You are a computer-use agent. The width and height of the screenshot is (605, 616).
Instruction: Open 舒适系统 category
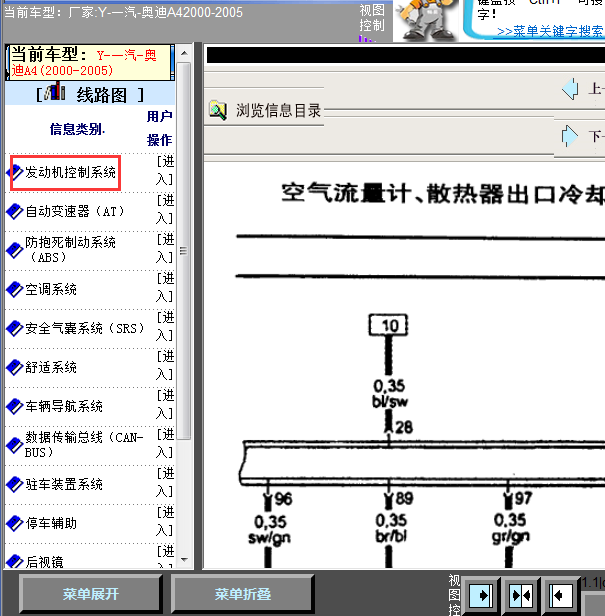[51, 367]
